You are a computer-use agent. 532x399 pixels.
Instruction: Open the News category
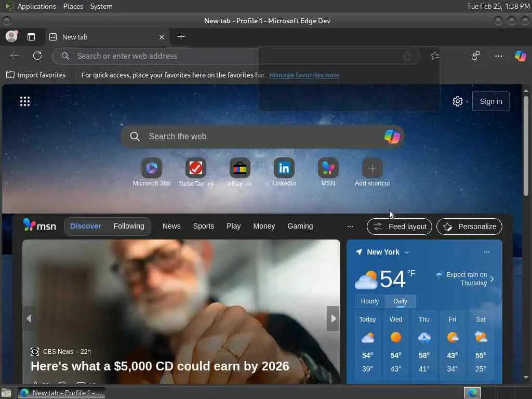pos(171,226)
